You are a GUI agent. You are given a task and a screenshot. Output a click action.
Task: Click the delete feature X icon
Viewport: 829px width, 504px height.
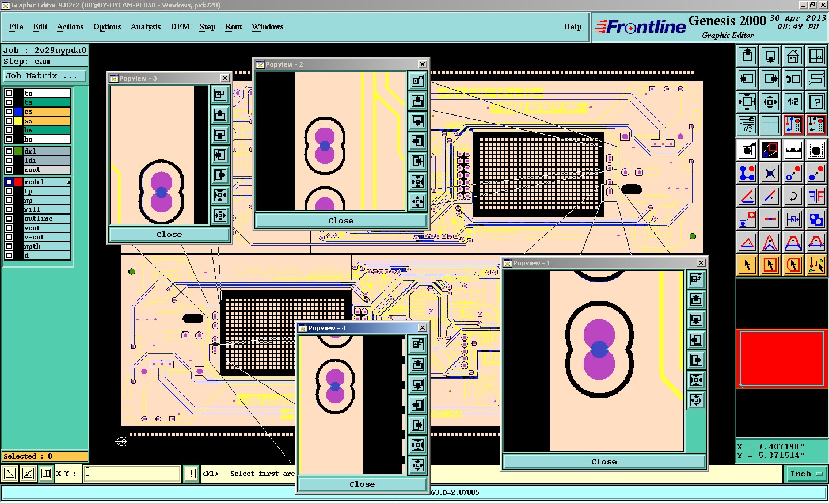pos(770,173)
